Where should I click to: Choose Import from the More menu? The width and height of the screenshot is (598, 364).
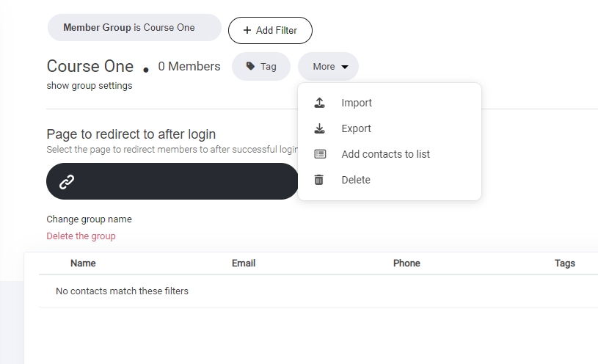tap(357, 103)
